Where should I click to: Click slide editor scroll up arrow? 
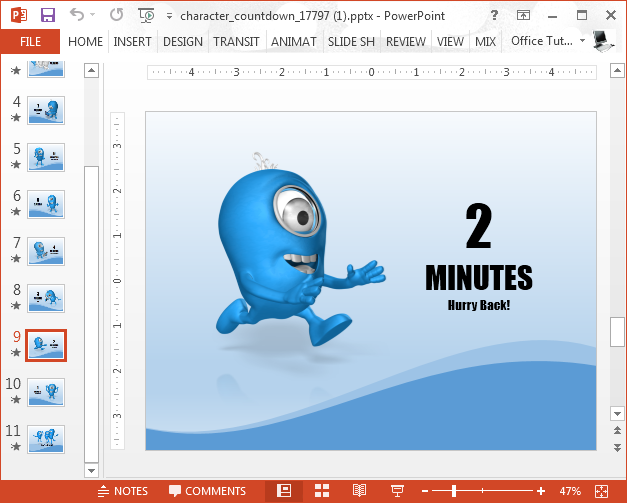point(617,71)
